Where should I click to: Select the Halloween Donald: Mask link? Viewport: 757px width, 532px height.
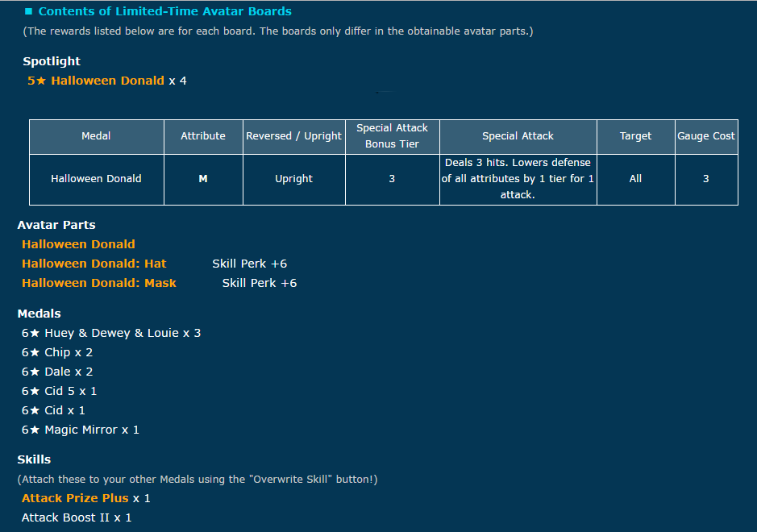pos(98,283)
